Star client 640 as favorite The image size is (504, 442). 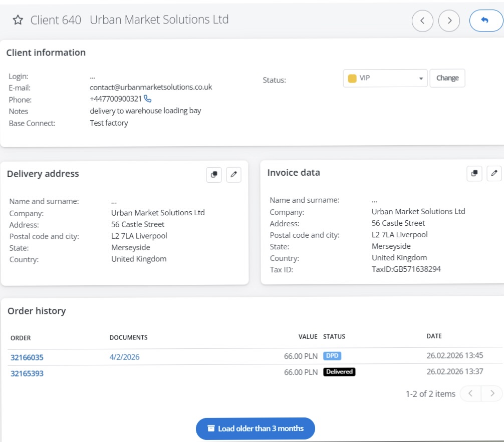(x=18, y=20)
